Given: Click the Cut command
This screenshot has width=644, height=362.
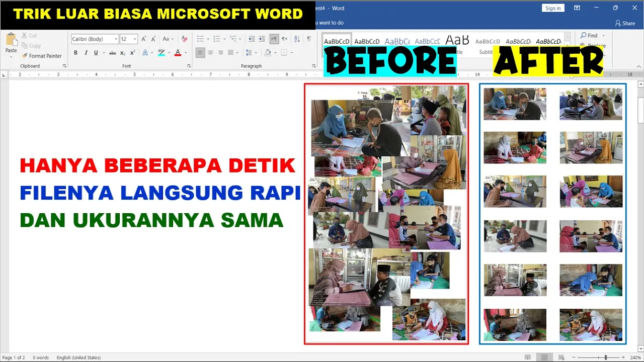Looking at the screenshot, I should point(29,36).
